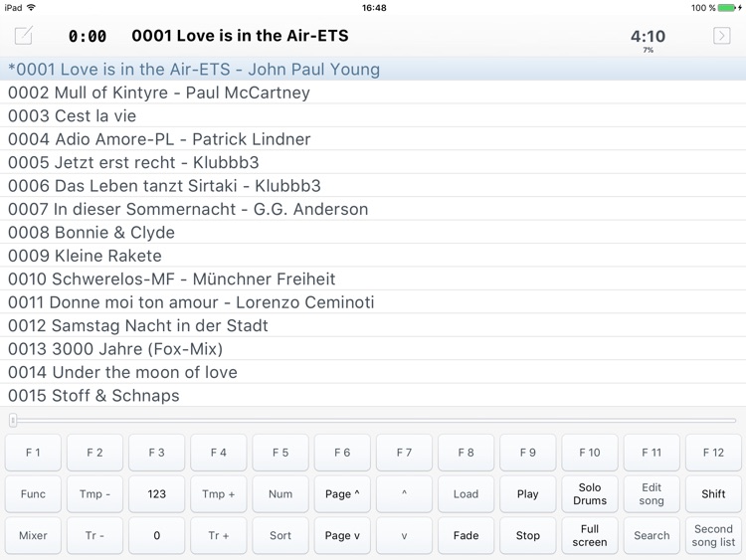Viewport: 746px width, 560px height.
Task: Tap the Fade button
Action: [x=466, y=535]
